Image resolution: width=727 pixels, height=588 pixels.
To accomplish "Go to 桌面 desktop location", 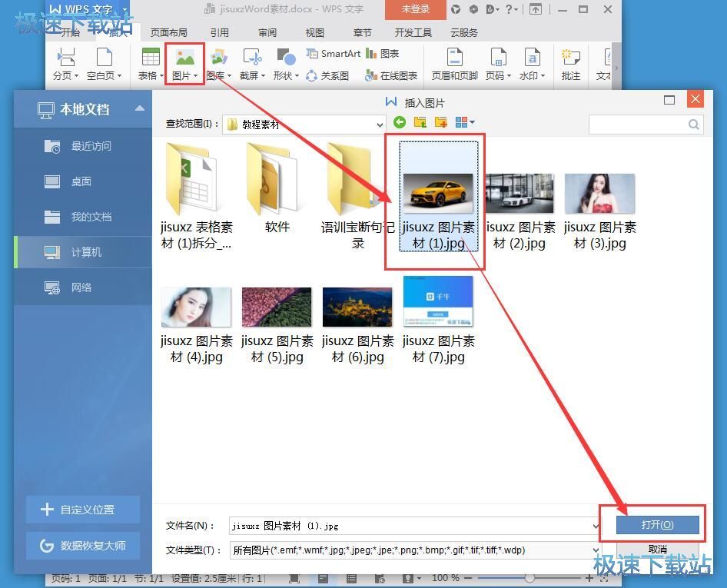I will pos(82,181).
